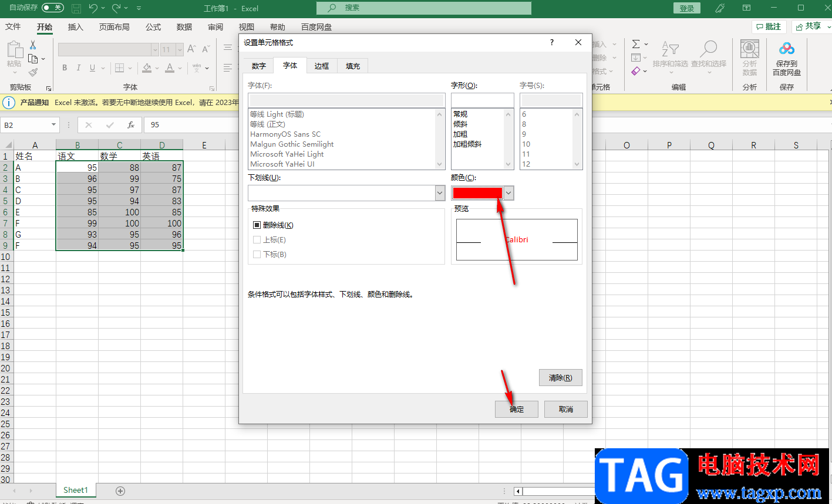This screenshot has width=832, height=504.
Task: Expand the Name Box dropdown arrow
Action: [53, 125]
